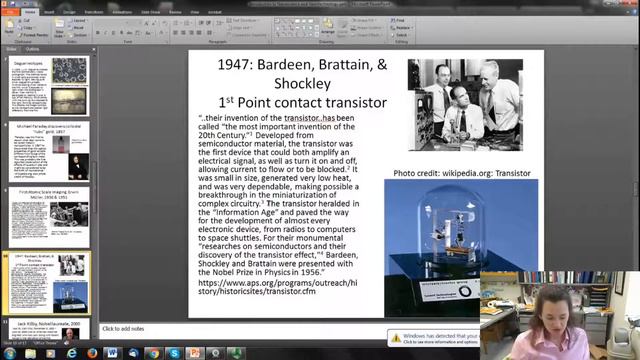Open the Arrange menu
Screen dimensions: 640x360
click(x=327, y=28)
